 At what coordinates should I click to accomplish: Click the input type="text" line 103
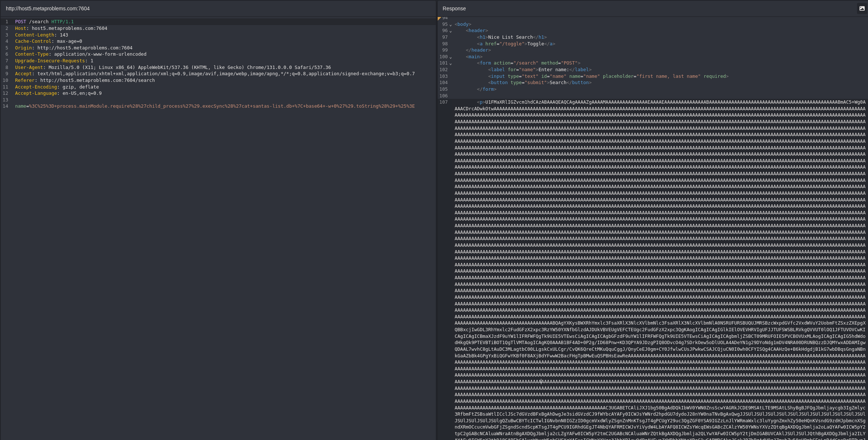(x=608, y=76)
